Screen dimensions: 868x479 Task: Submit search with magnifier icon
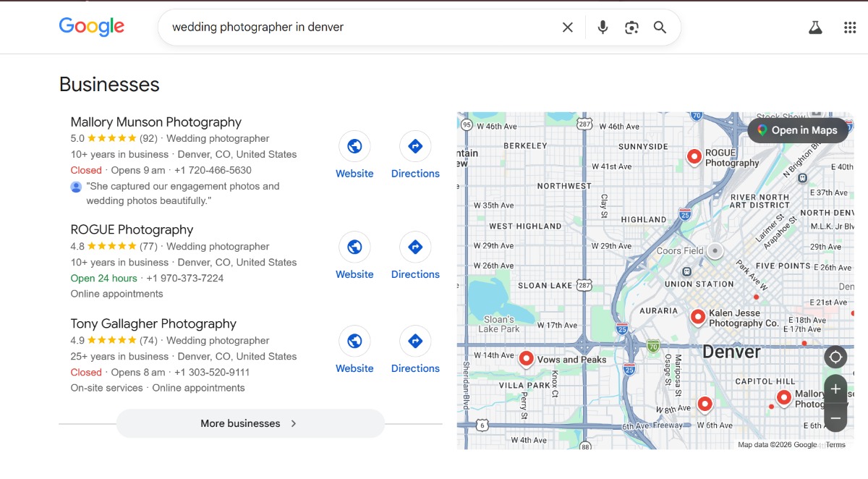(x=660, y=27)
